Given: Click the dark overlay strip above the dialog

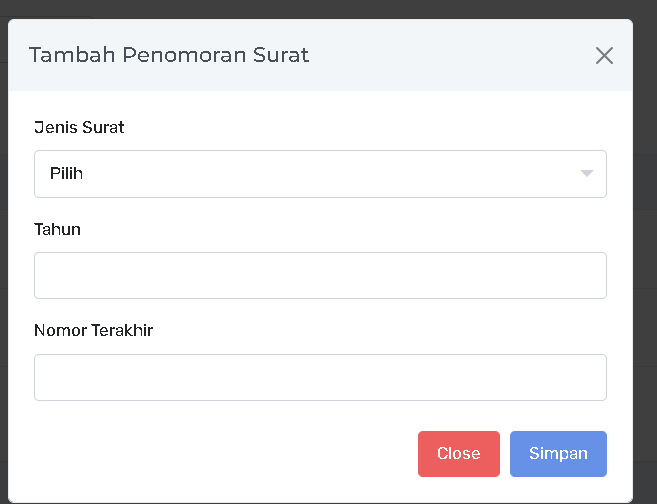Looking at the screenshot, I should tap(320, 8).
